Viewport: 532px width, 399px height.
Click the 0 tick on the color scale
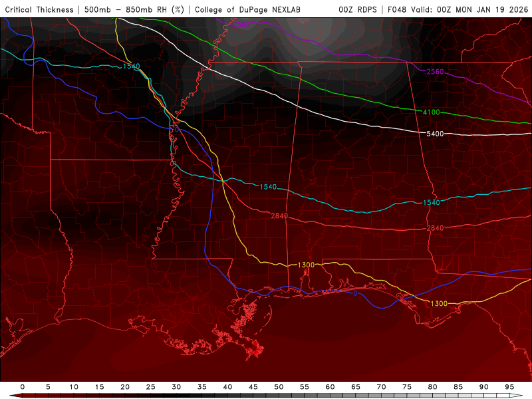pyautogui.click(x=23, y=387)
